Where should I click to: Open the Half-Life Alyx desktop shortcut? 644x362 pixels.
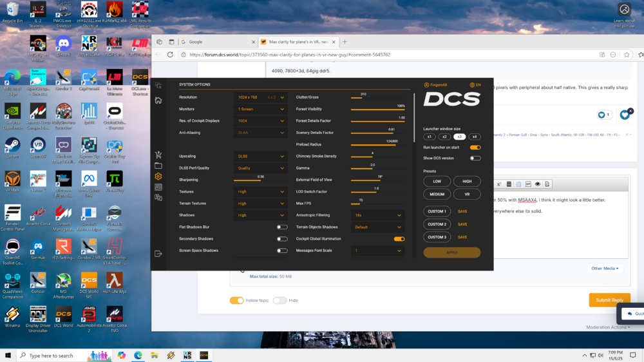[115, 283]
